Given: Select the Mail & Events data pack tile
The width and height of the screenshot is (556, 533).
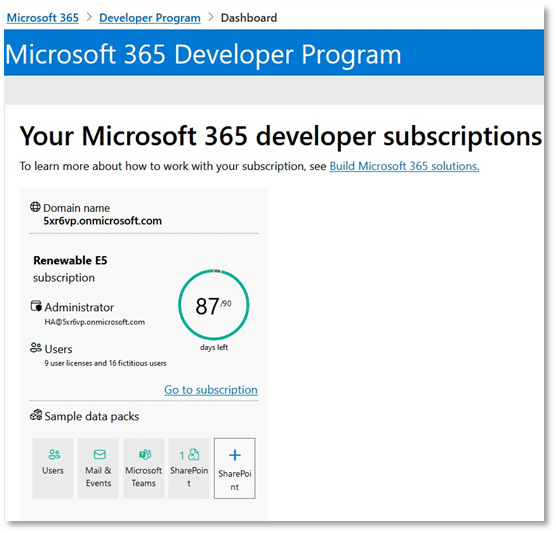Looking at the screenshot, I should click(98, 468).
